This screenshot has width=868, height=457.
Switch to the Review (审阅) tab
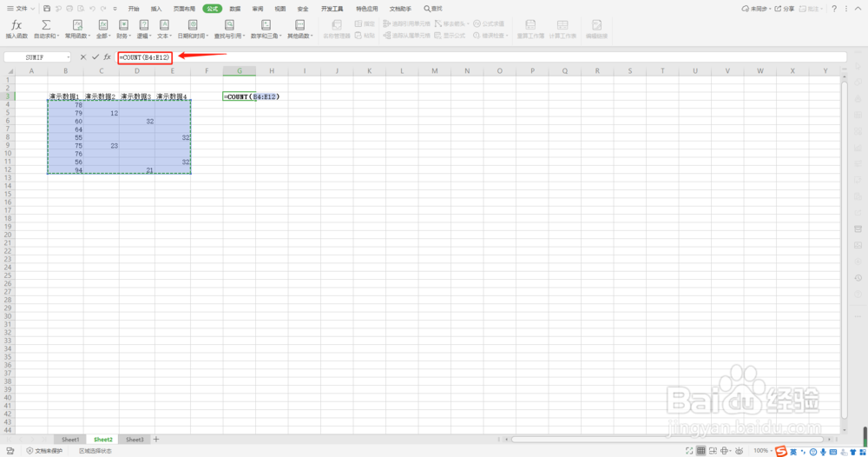pyautogui.click(x=258, y=9)
